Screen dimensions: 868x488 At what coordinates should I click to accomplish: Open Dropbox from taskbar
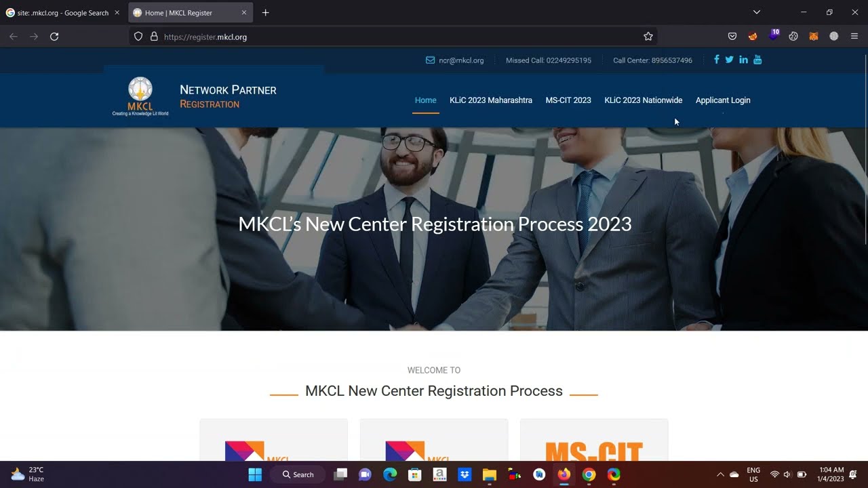(x=465, y=474)
